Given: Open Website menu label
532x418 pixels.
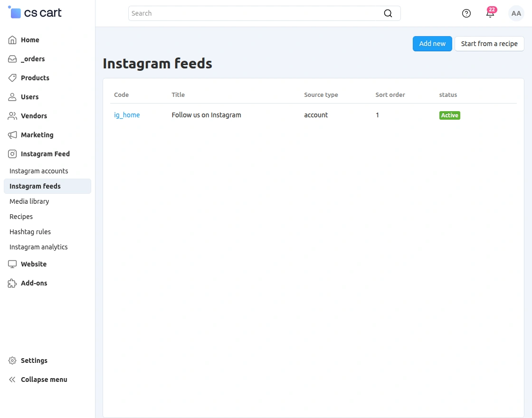Looking at the screenshot, I should click(x=34, y=264).
